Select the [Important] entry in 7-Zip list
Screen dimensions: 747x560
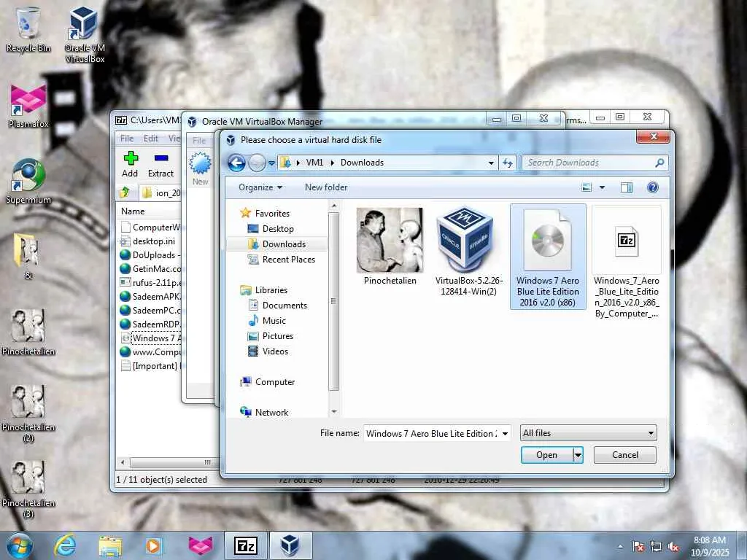point(150,366)
